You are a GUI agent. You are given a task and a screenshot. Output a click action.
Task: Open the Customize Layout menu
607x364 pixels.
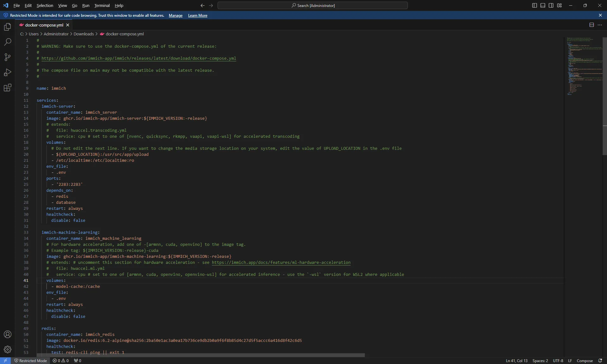(x=560, y=5)
